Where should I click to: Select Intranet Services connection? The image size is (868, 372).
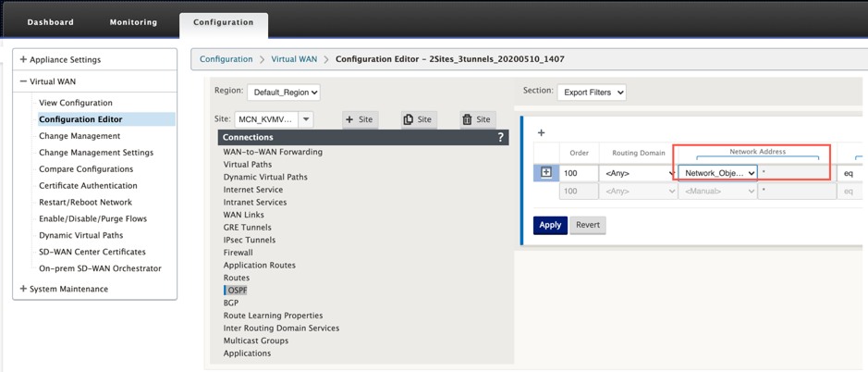click(x=254, y=203)
